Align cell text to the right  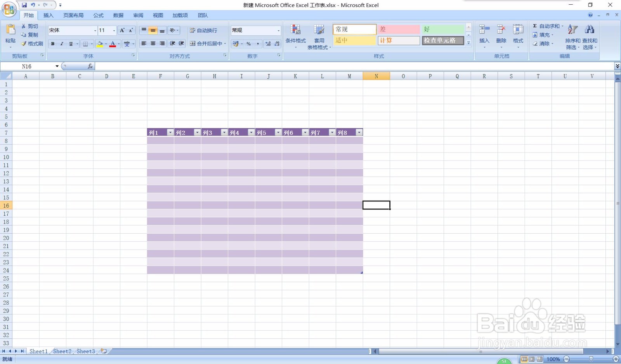pos(162,43)
